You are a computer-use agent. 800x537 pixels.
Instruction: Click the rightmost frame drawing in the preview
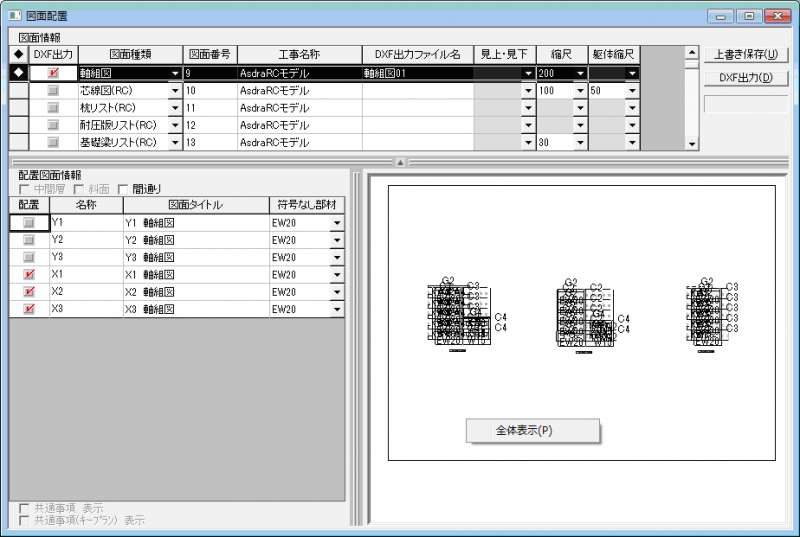coord(712,314)
